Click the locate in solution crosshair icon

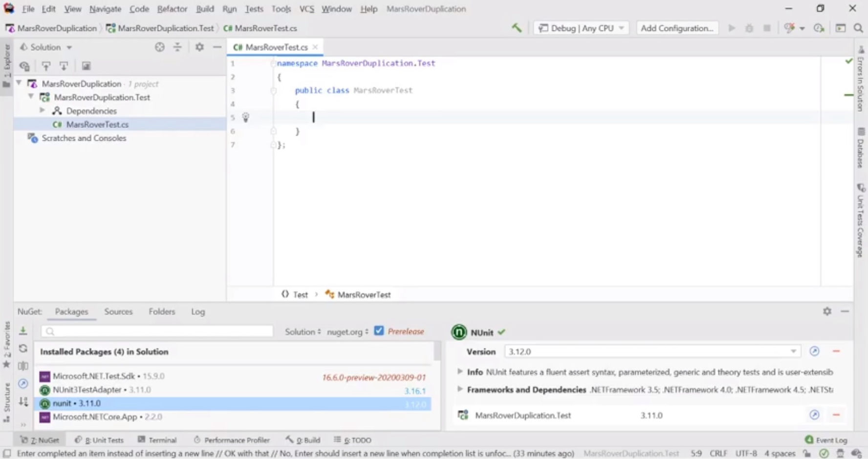click(x=160, y=47)
